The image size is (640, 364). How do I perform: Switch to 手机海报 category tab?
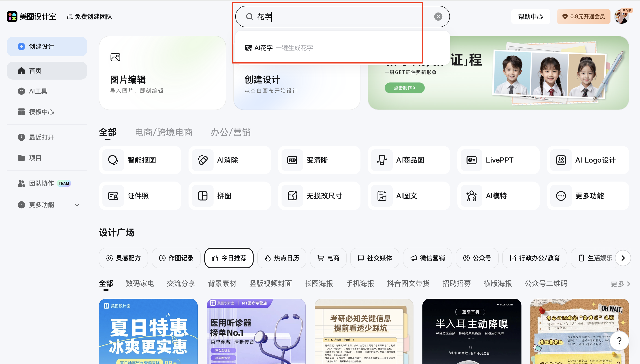click(x=360, y=284)
